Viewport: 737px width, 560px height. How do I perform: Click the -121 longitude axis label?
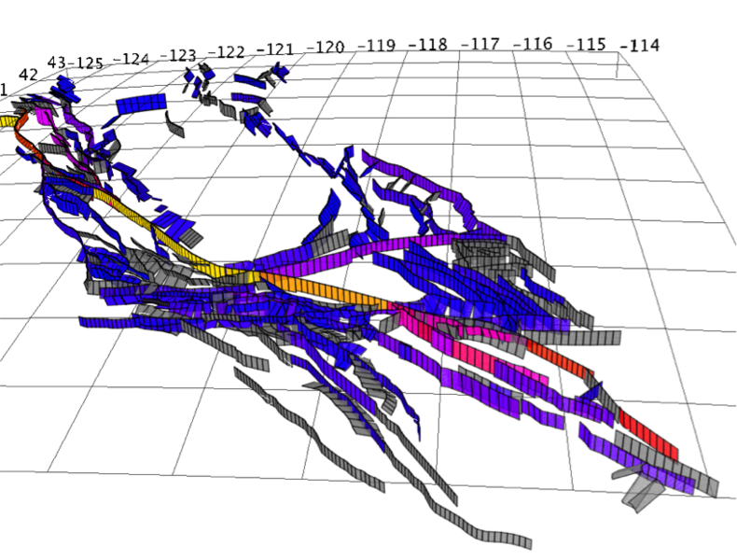click(x=275, y=49)
